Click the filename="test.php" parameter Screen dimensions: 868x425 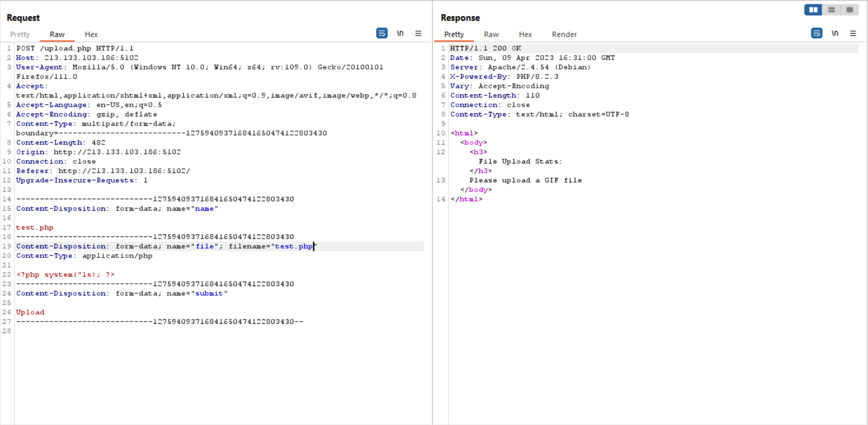273,246
